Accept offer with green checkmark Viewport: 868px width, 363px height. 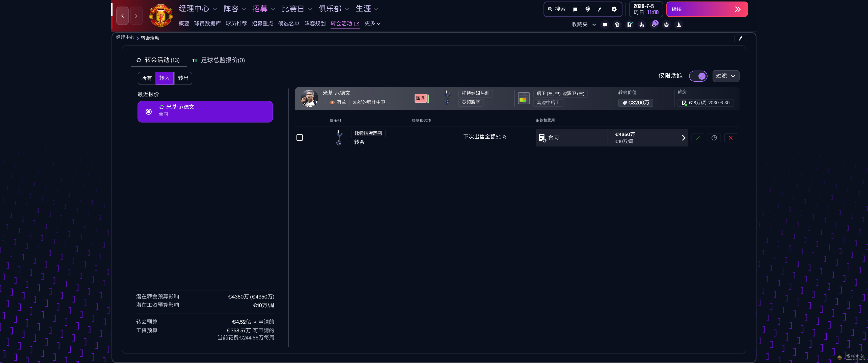pos(697,138)
